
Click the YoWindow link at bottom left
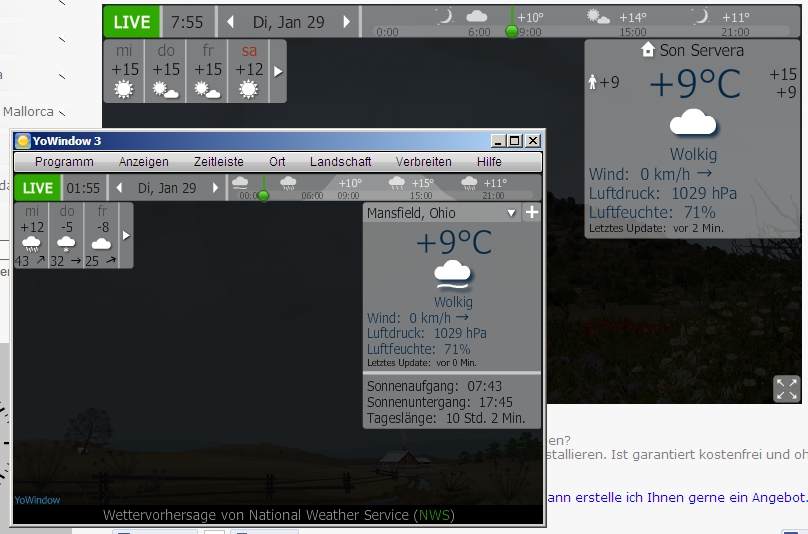coord(37,500)
